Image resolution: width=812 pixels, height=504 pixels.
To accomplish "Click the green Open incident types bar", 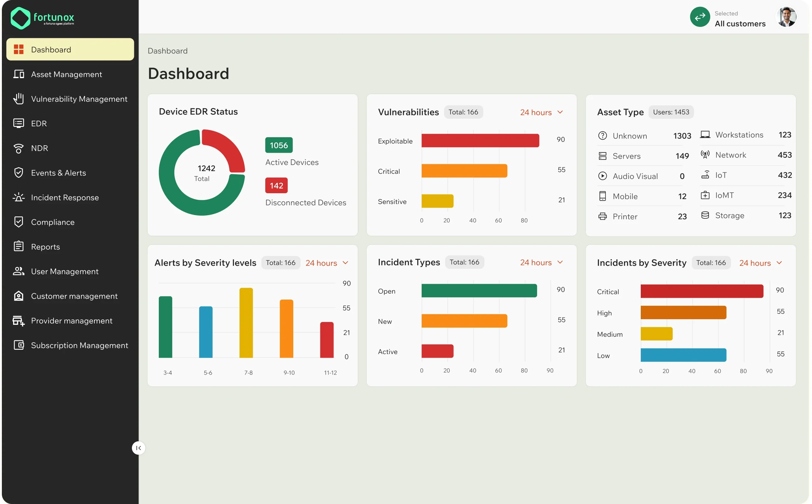I will tap(480, 291).
